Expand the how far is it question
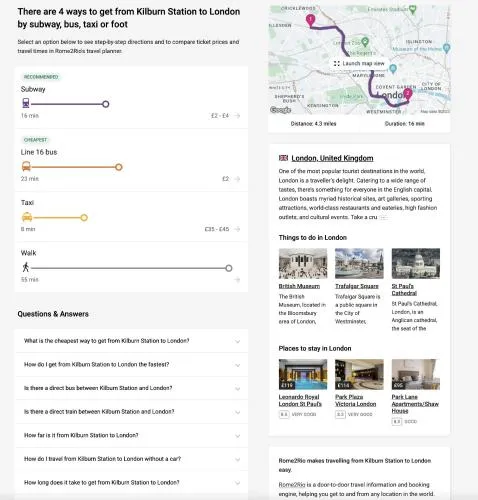The image size is (478, 500). pyautogui.click(x=131, y=436)
